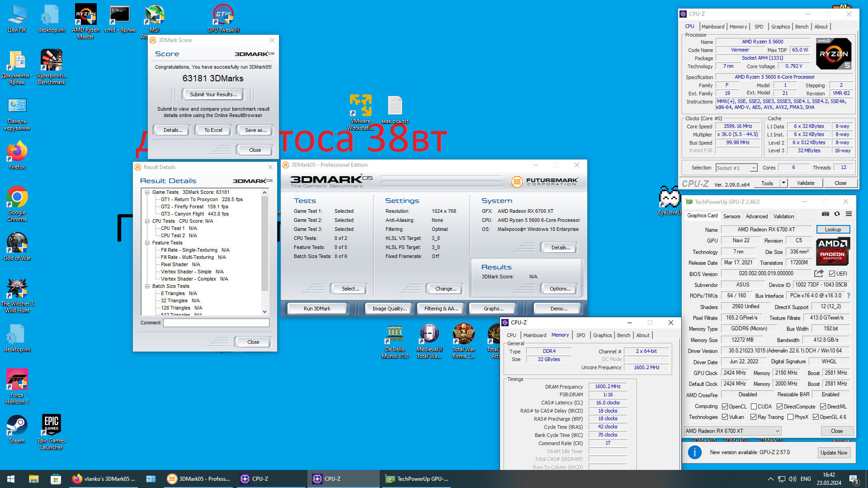Launch Steam from desktop

17,429
